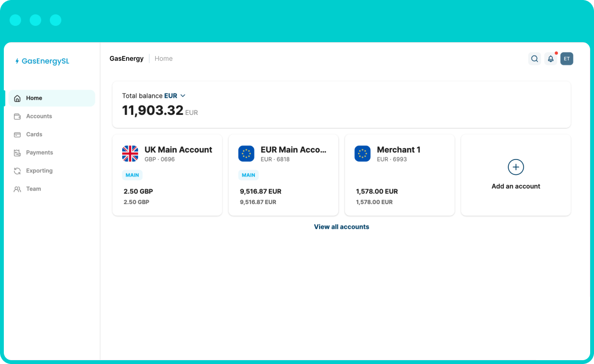Open notifications via the bell icon
The height and width of the screenshot is (364, 594).
pyautogui.click(x=550, y=59)
